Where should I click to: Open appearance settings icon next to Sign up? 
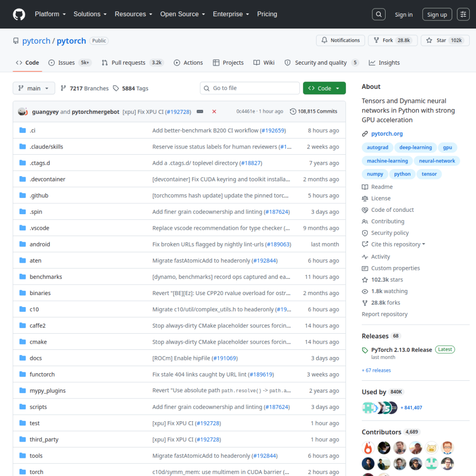click(463, 14)
